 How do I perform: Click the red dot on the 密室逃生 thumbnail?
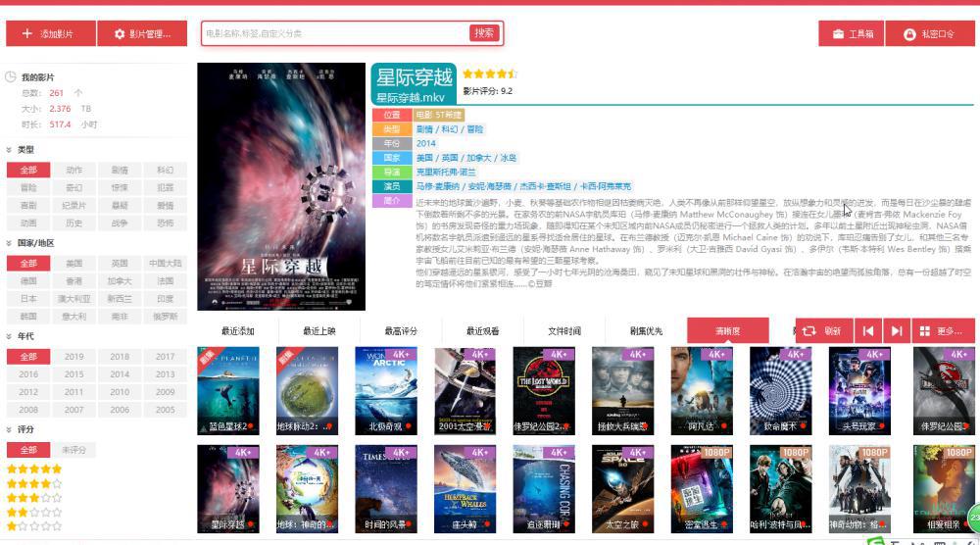point(724,524)
